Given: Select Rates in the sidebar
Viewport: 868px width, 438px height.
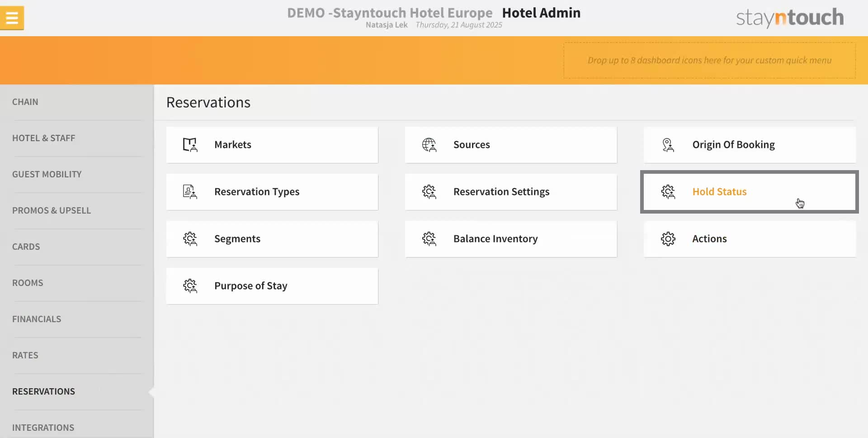Looking at the screenshot, I should [x=77, y=356].
